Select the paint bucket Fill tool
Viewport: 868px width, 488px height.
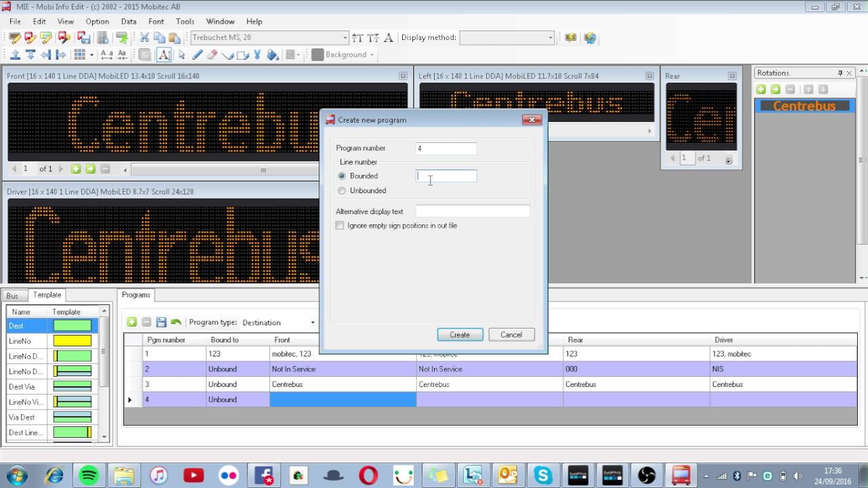pyautogui.click(x=273, y=55)
